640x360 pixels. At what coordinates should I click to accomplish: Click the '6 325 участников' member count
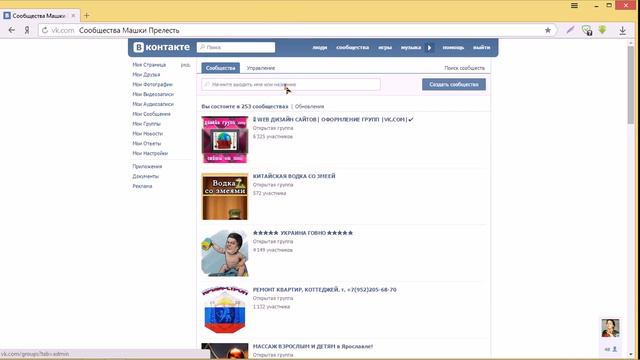(x=273, y=137)
